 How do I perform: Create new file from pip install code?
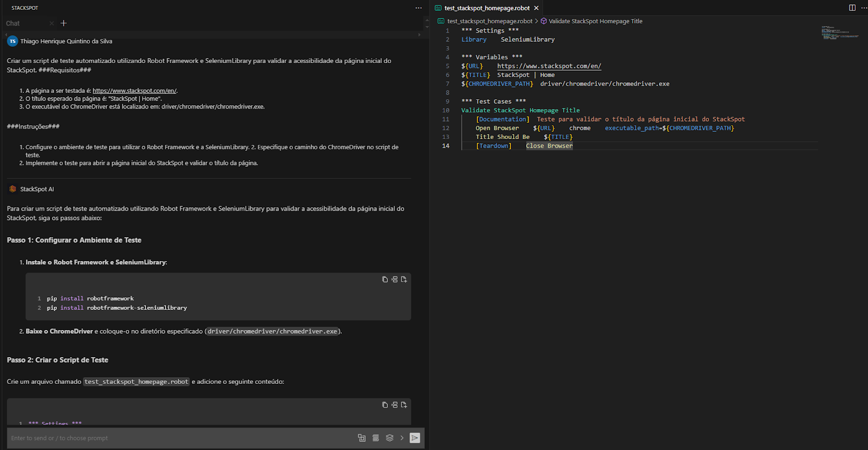click(404, 279)
